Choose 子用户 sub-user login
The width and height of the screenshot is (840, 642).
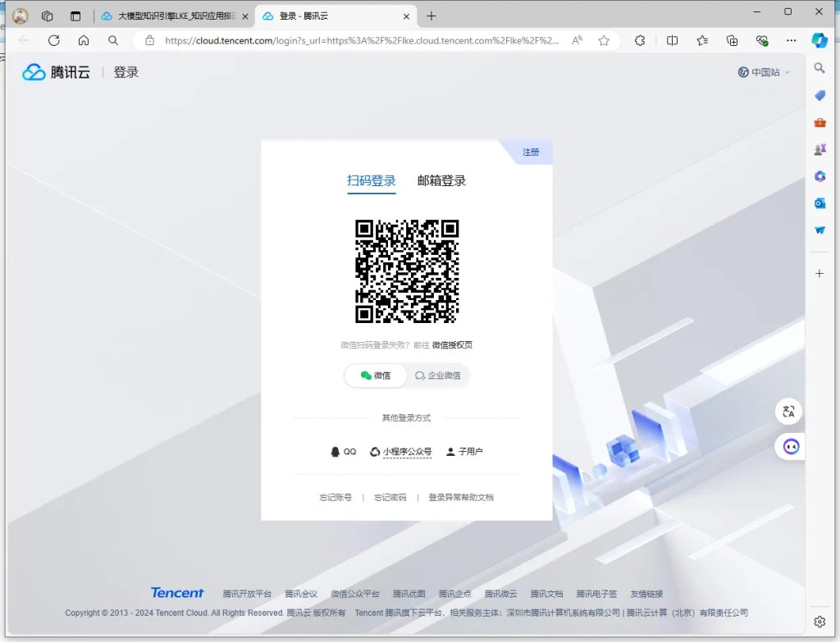coord(464,452)
